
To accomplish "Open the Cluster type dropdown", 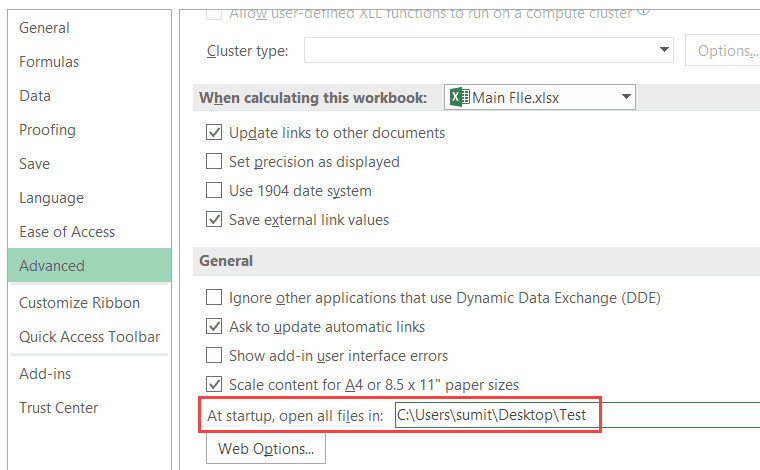I will [x=665, y=50].
